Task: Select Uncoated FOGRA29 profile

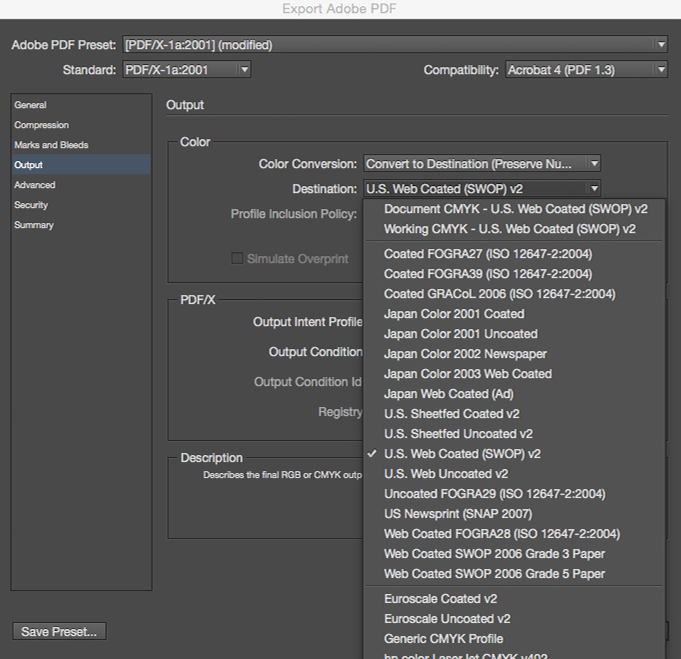Action: click(514, 493)
